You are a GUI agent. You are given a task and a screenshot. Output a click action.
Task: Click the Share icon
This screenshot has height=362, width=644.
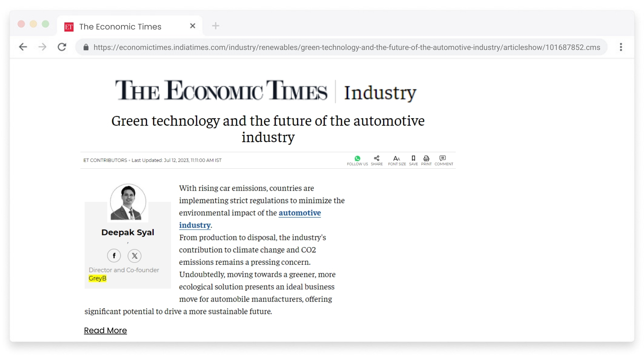tap(377, 158)
